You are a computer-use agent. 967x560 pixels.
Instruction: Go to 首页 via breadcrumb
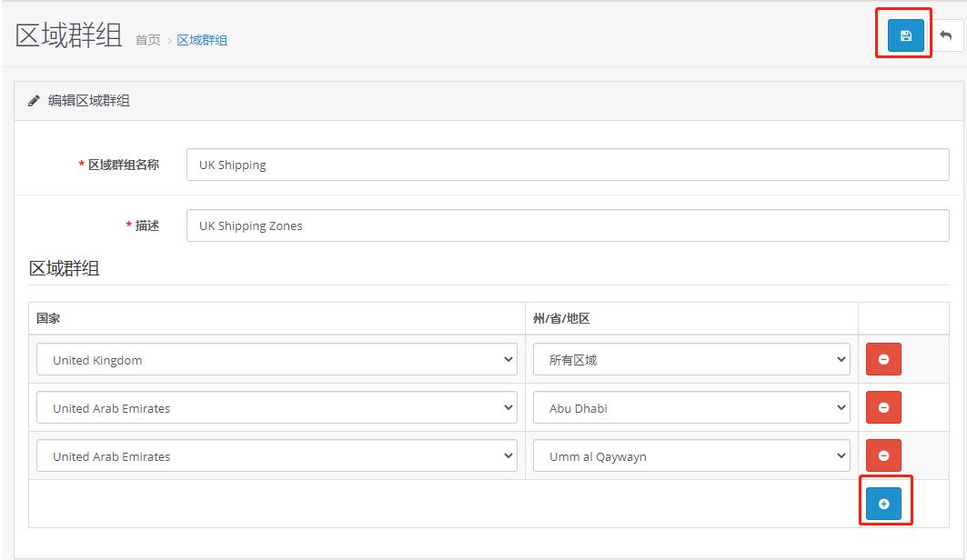point(147,40)
